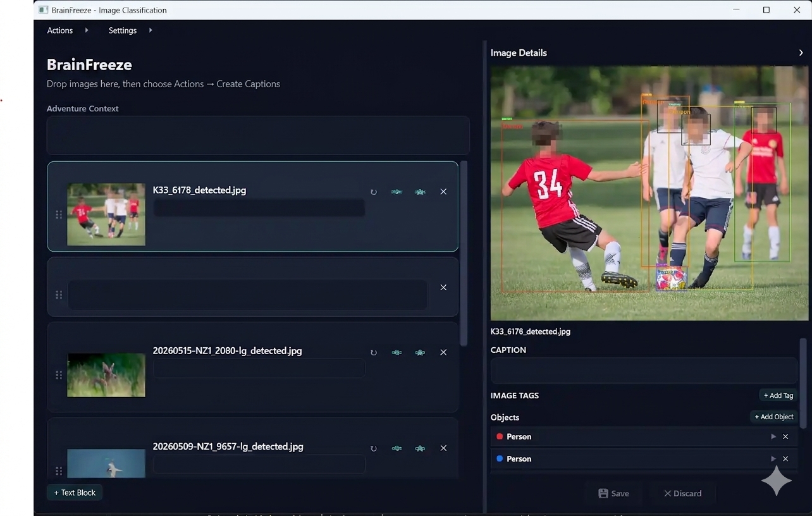This screenshot has height=516, width=812.
Task: Open the Settings menu
Action: point(123,30)
